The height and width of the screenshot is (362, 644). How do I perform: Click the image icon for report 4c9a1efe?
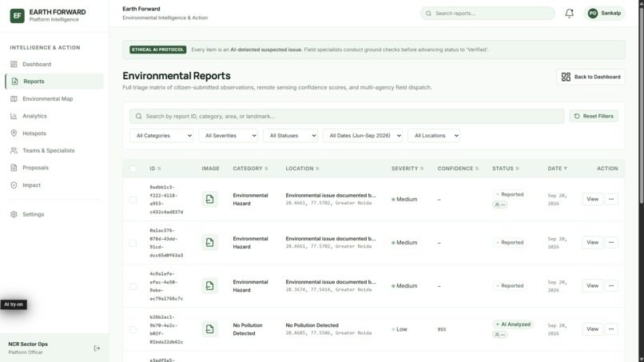pyautogui.click(x=210, y=285)
